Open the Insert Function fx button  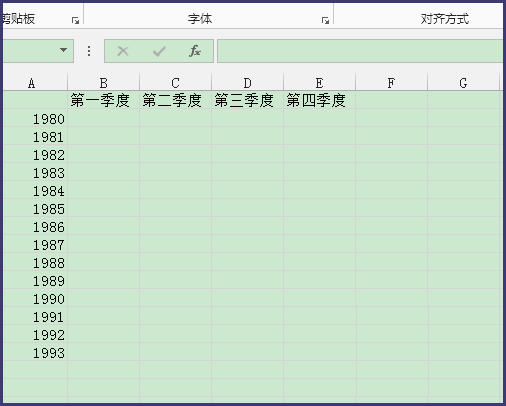tap(195, 51)
